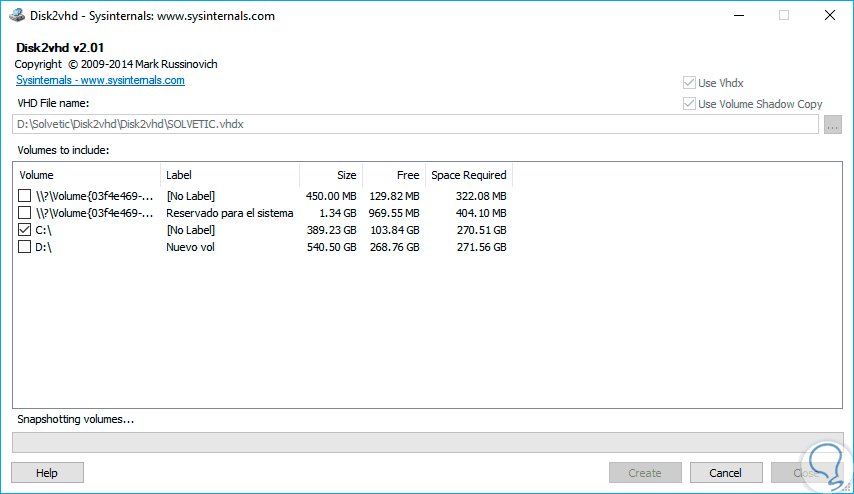Minimize the Disk2vhd window

pos(739,15)
